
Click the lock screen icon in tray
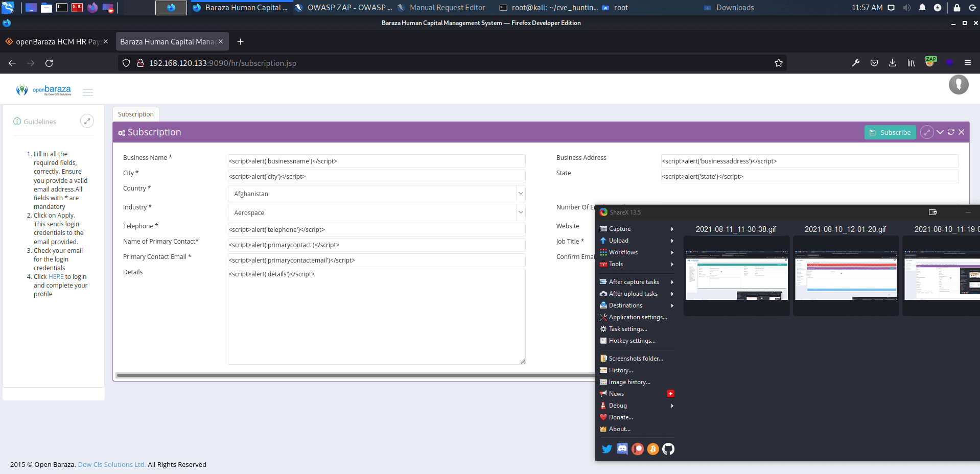click(x=956, y=7)
